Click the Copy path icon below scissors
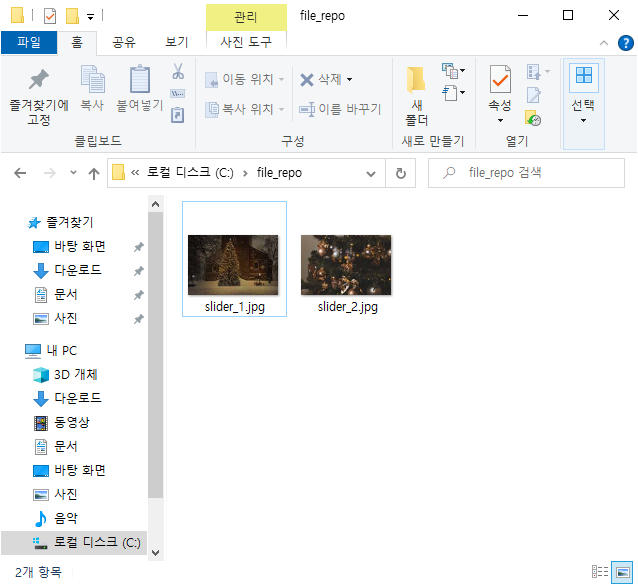638x585 pixels. pos(178,94)
